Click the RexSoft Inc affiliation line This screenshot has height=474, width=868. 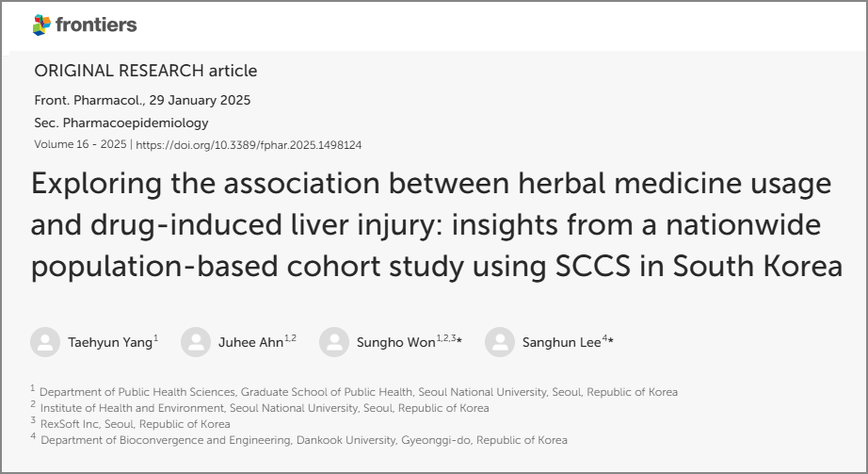coord(135,424)
